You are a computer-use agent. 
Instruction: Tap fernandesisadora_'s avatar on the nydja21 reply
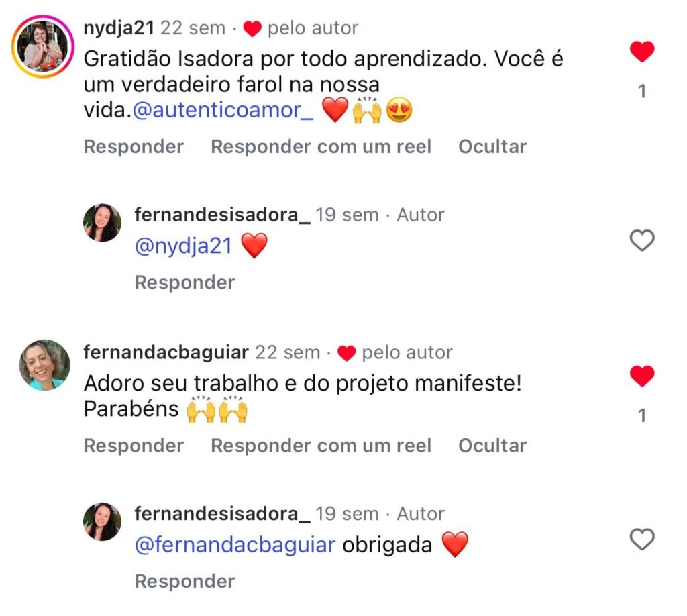(102, 223)
